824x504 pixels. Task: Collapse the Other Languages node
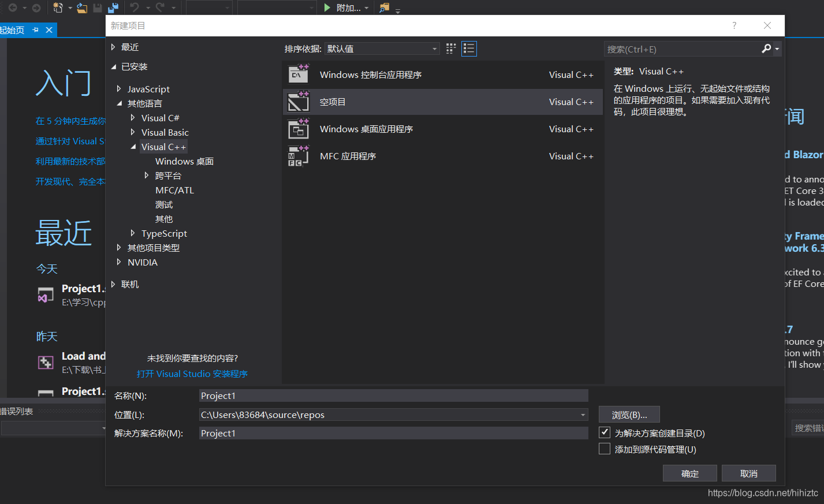120,103
